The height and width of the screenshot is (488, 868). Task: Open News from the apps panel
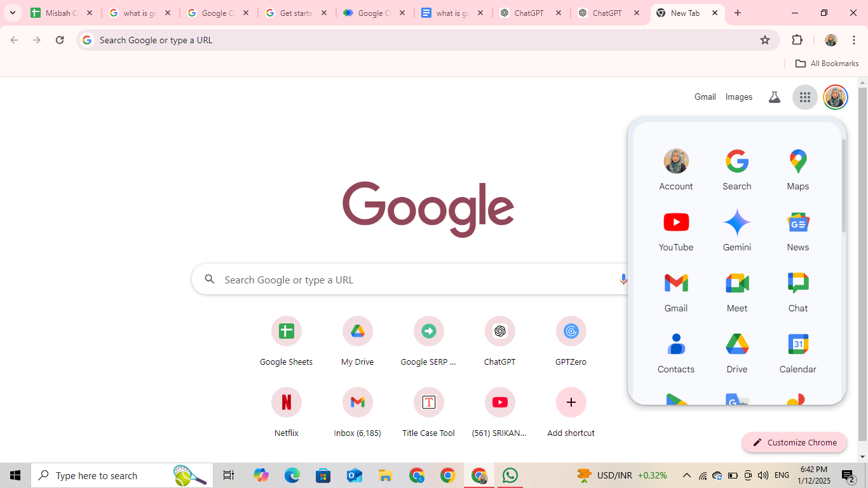tap(798, 230)
